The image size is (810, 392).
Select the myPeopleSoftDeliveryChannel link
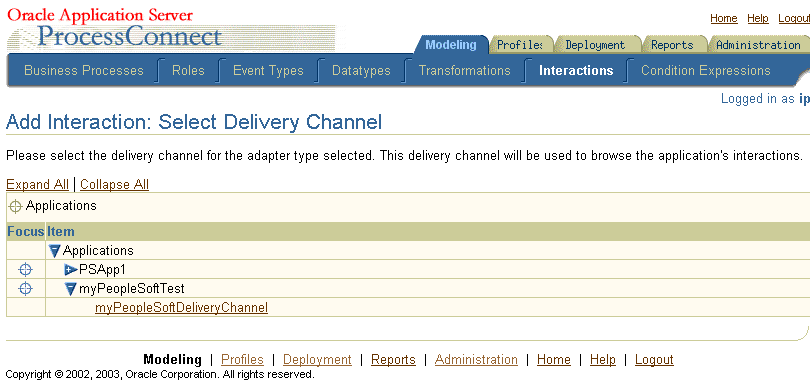pos(181,308)
